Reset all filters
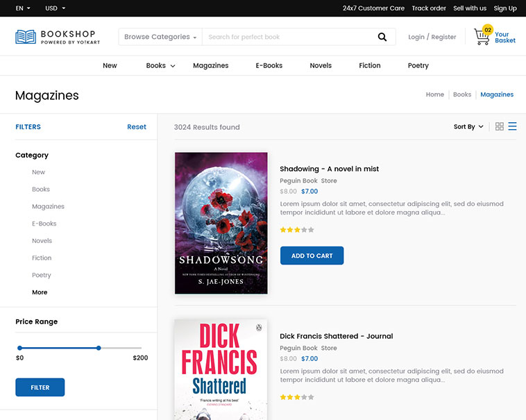The width and height of the screenshot is (526, 420). pyautogui.click(x=137, y=127)
